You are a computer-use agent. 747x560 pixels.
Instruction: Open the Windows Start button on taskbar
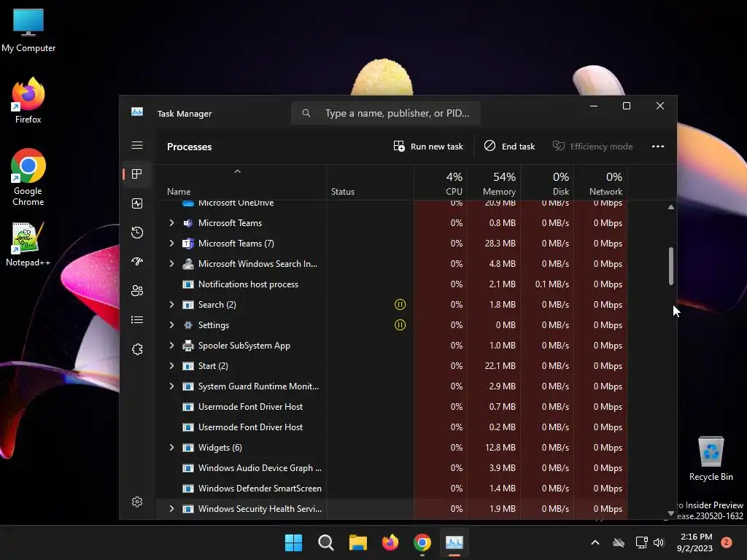tap(293, 542)
